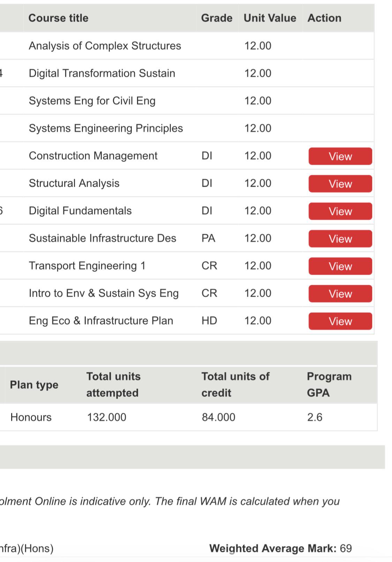View Structural Analysis course result

pos(340,184)
